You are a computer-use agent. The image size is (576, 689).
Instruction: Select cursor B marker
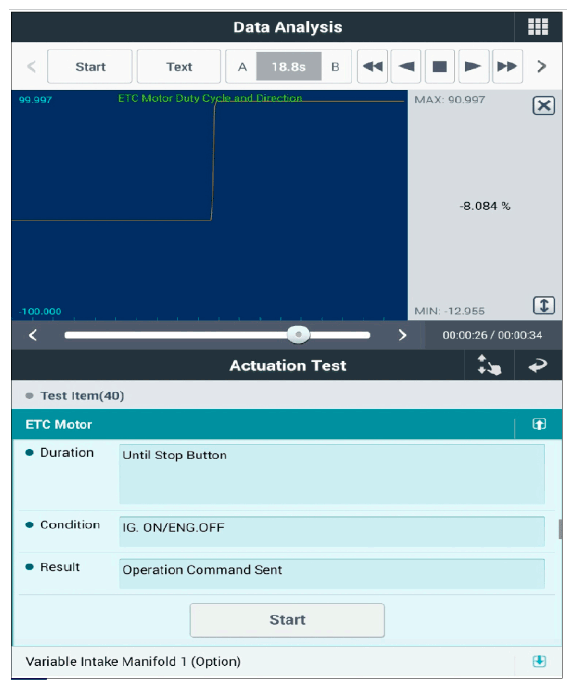pos(335,67)
